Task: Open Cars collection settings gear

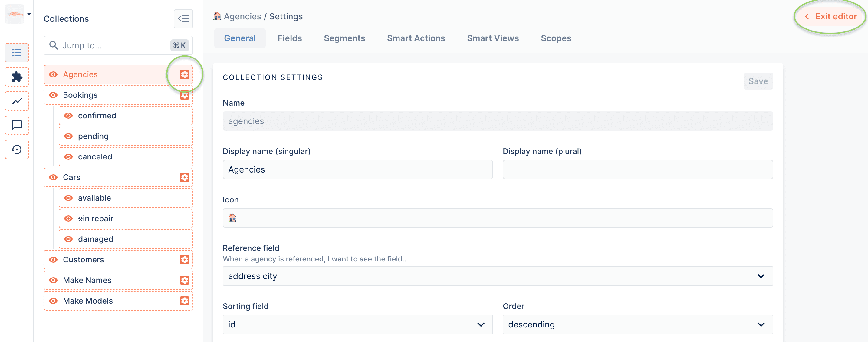Action: point(184,177)
